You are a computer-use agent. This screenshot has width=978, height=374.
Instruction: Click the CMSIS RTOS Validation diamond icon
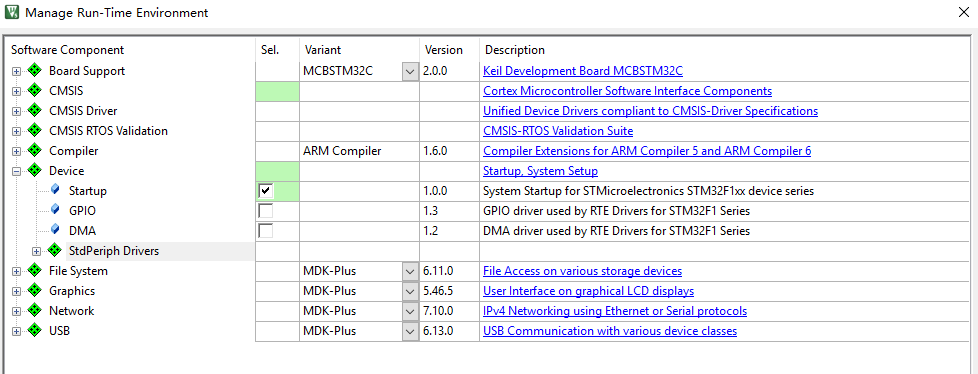coord(34,131)
